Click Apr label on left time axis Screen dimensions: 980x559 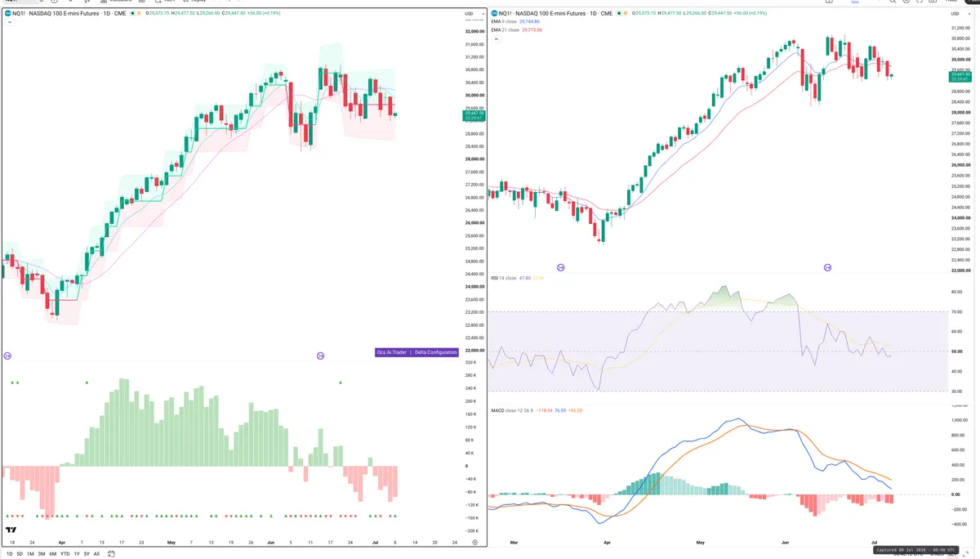pos(62,543)
